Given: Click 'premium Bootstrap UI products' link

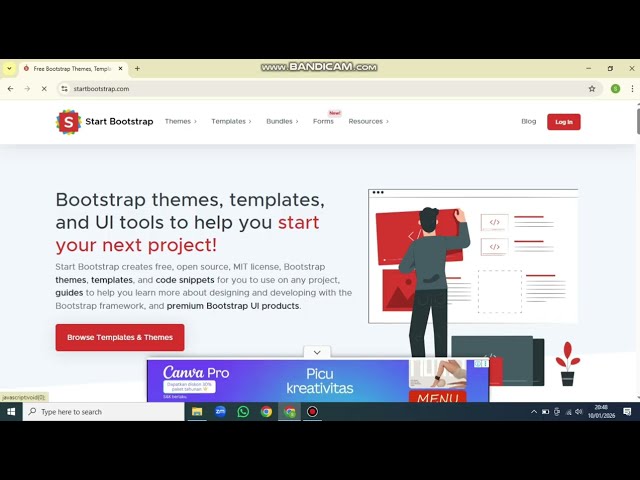Looking at the screenshot, I should click(233, 306).
